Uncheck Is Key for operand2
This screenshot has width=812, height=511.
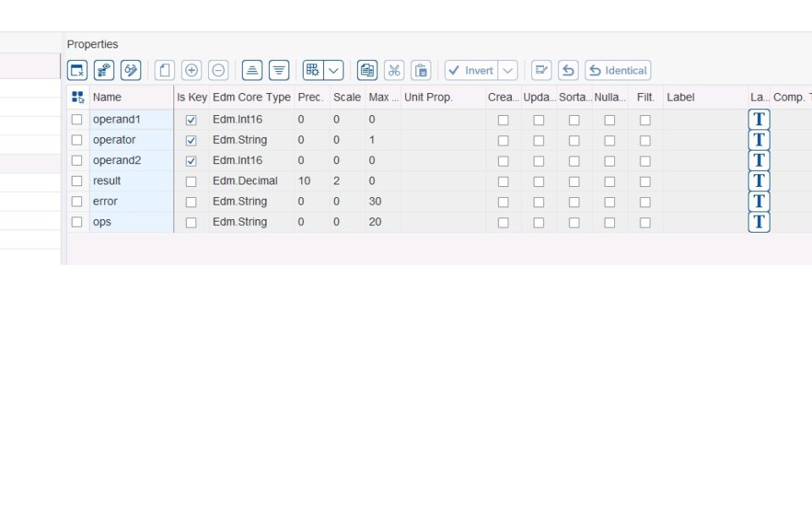point(191,161)
